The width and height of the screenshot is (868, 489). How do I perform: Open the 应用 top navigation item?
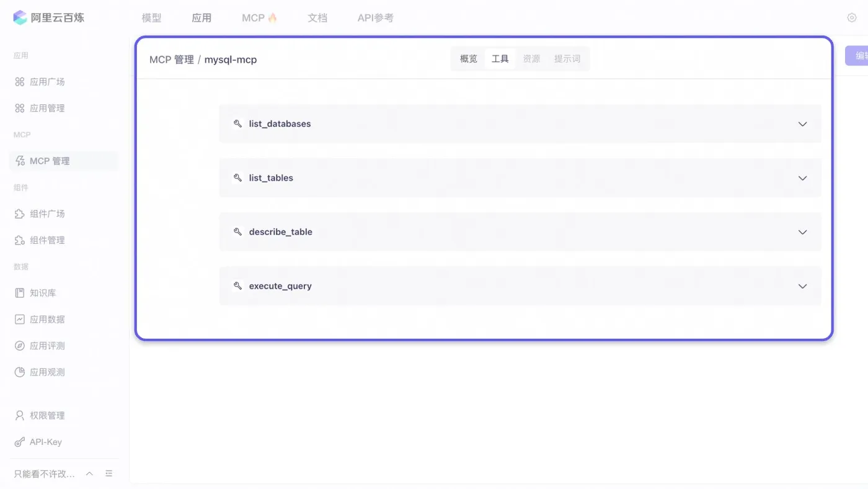point(201,18)
